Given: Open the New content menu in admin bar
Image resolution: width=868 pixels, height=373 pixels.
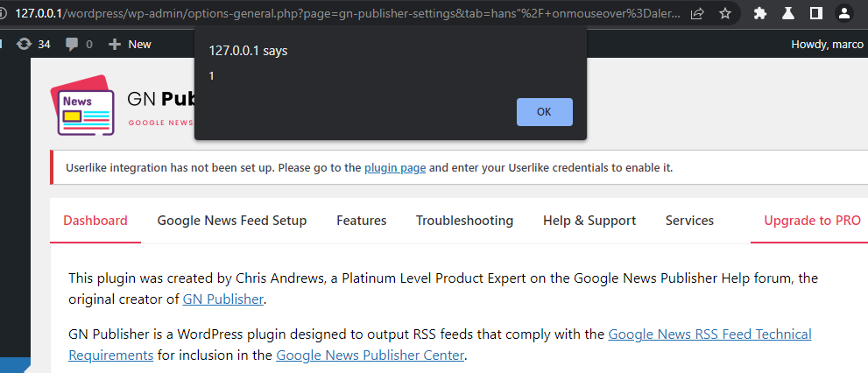Looking at the screenshot, I should pyautogui.click(x=130, y=44).
